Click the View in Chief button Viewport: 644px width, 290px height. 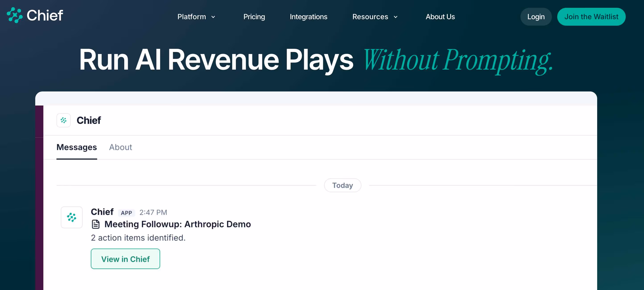(x=125, y=259)
